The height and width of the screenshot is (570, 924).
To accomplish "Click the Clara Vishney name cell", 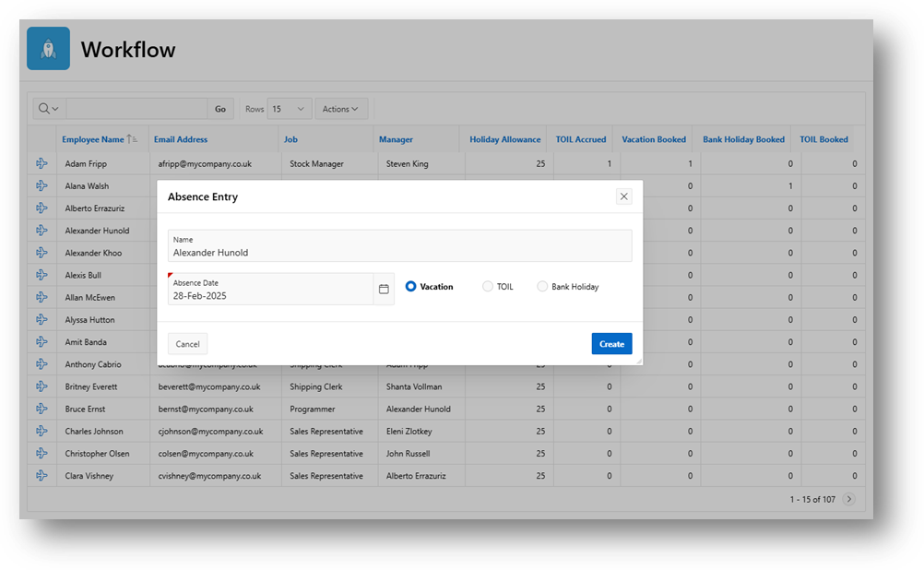I will click(x=89, y=476).
